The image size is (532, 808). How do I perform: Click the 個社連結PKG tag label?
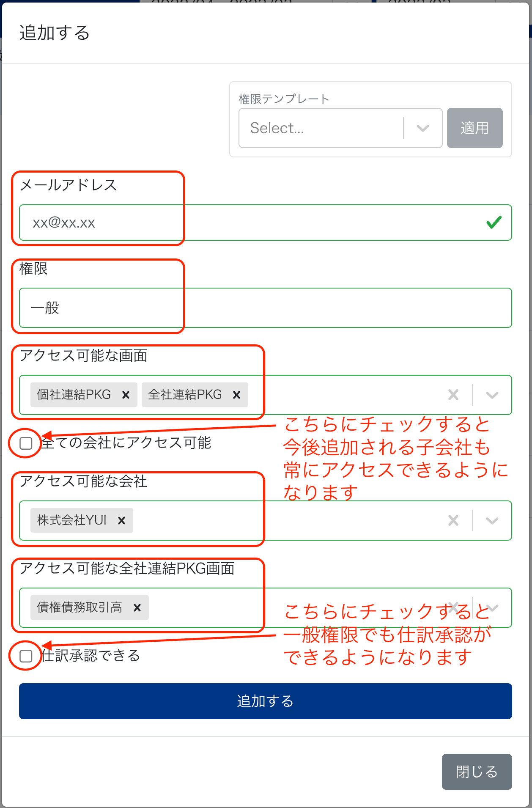74,395
